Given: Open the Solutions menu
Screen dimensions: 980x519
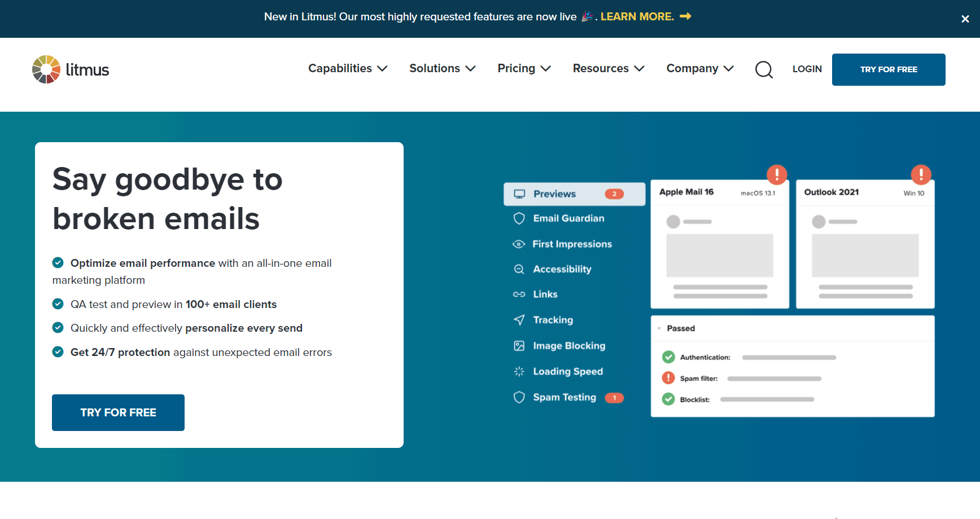Looking at the screenshot, I should pos(443,68).
